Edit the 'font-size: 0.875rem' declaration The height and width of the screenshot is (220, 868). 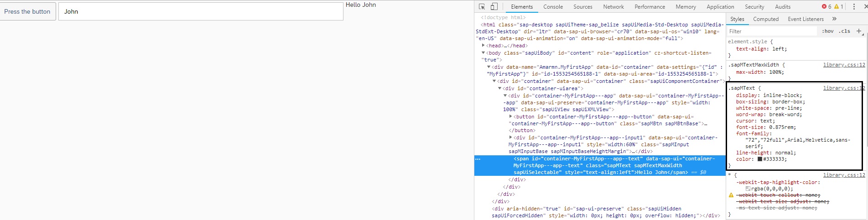[766, 127]
